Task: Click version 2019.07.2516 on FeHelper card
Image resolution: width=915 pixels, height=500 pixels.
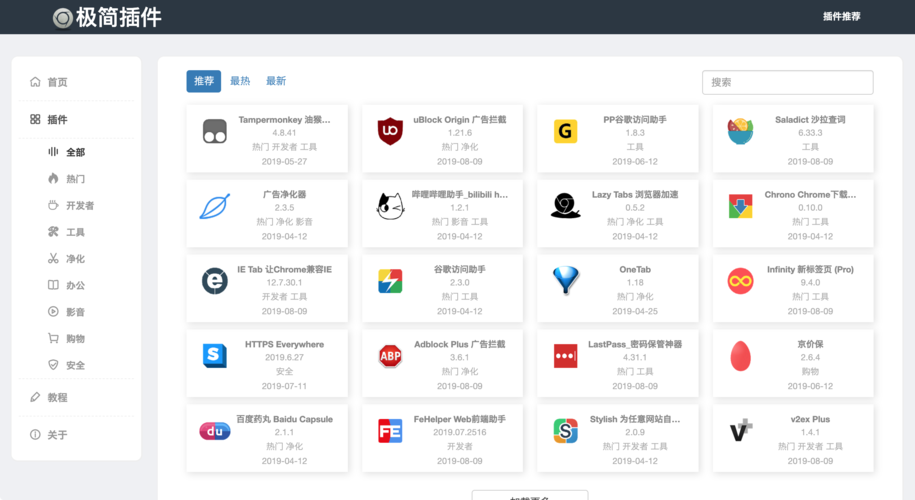Action: 460,432
